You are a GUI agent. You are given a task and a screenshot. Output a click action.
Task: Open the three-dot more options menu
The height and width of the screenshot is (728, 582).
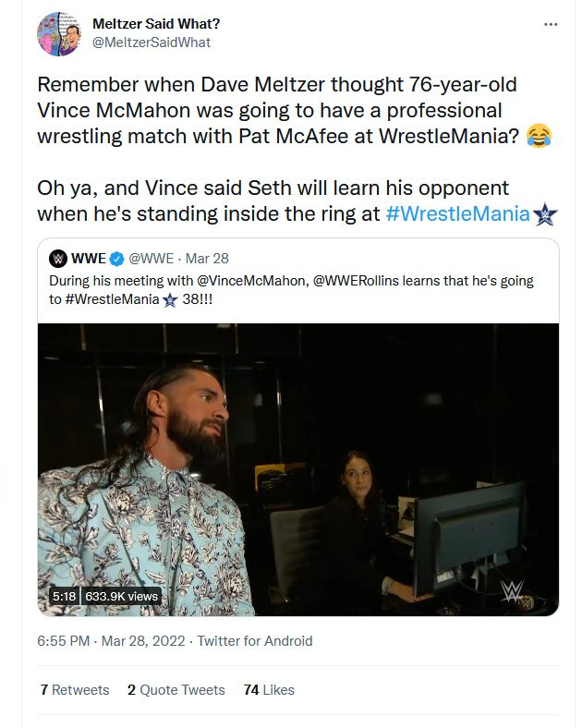(551, 22)
